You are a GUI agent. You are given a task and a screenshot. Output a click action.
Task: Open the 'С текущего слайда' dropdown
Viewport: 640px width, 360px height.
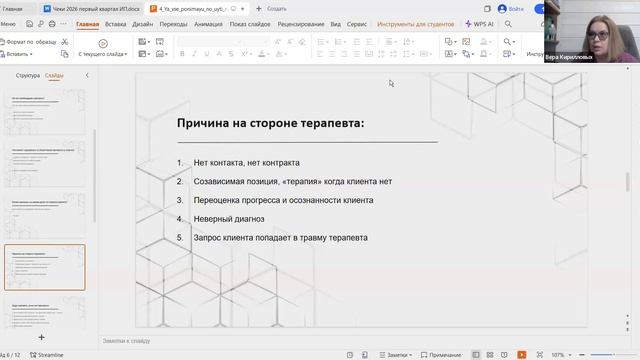(x=103, y=54)
